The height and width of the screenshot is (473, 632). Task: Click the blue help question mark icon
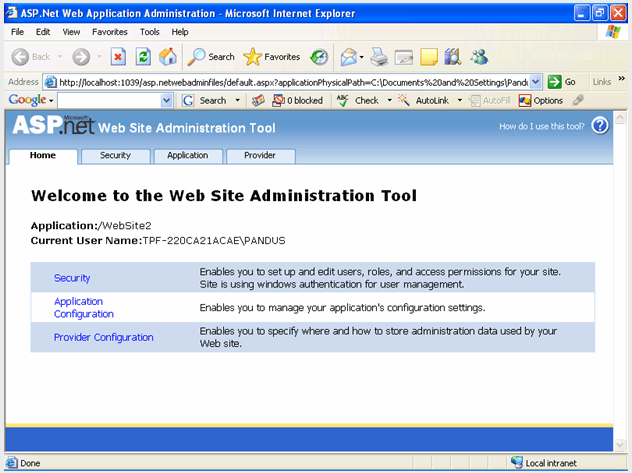click(600, 125)
